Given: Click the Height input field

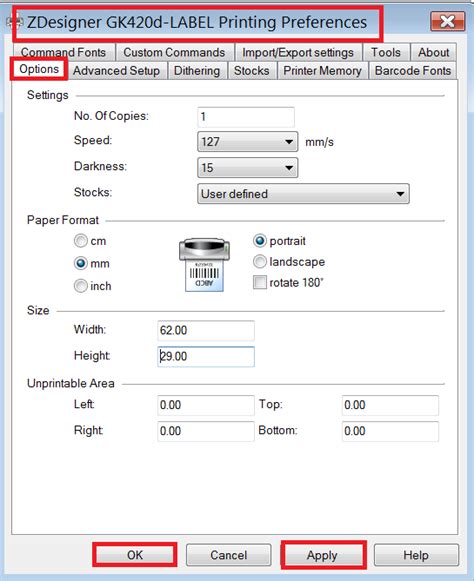Looking at the screenshot, I should click(x=206, y=356).
